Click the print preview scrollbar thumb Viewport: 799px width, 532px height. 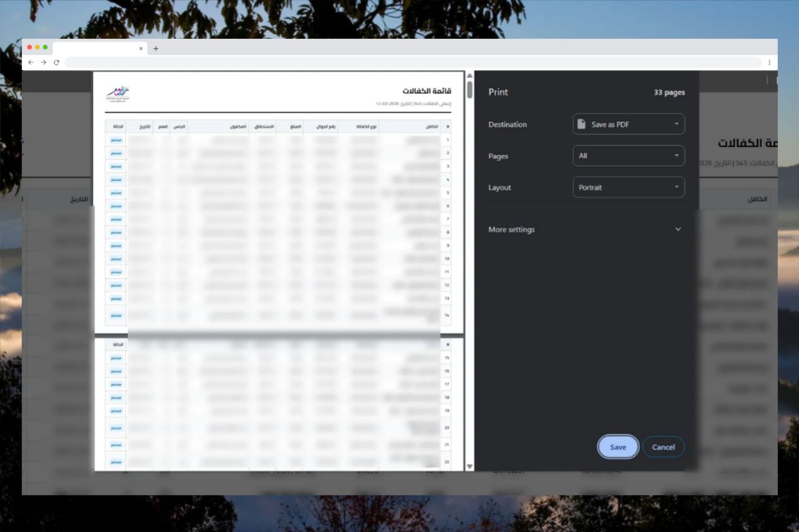(x=469, y=90)
